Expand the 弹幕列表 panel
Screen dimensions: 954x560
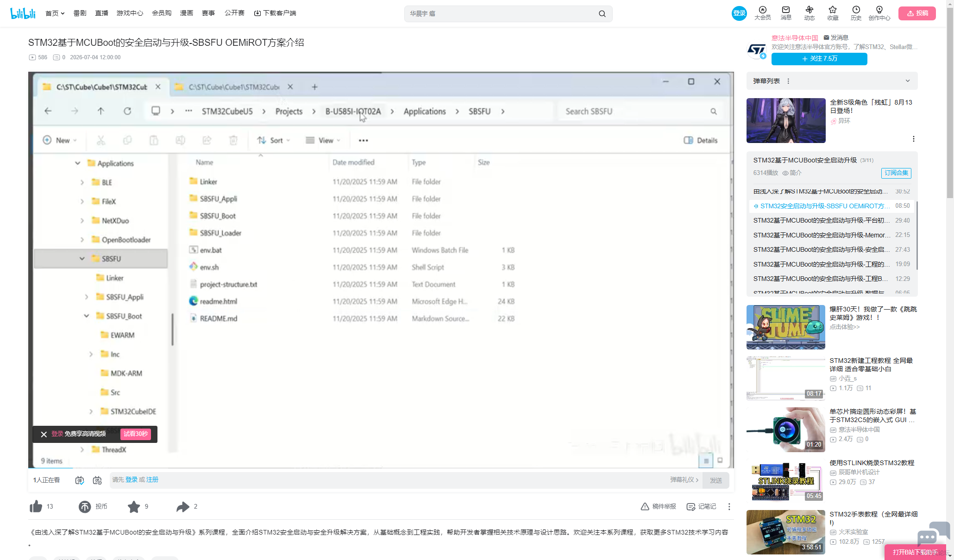908,81
